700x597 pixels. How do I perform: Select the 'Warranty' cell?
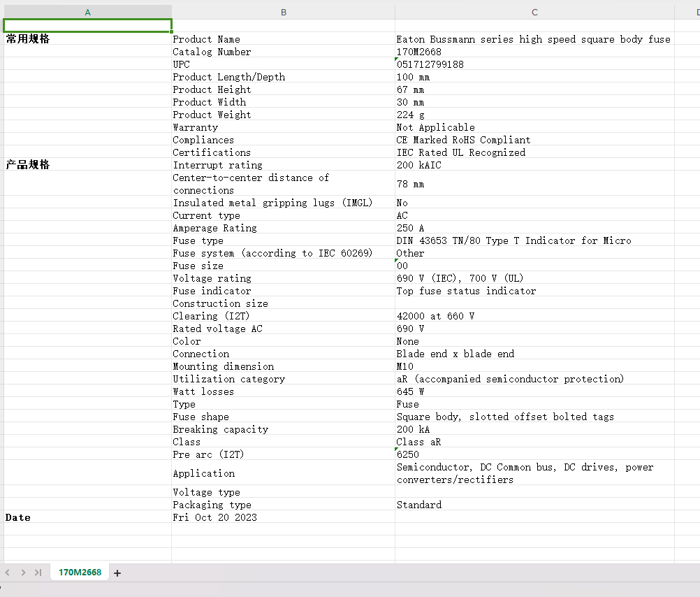click(x=284, y=127)
